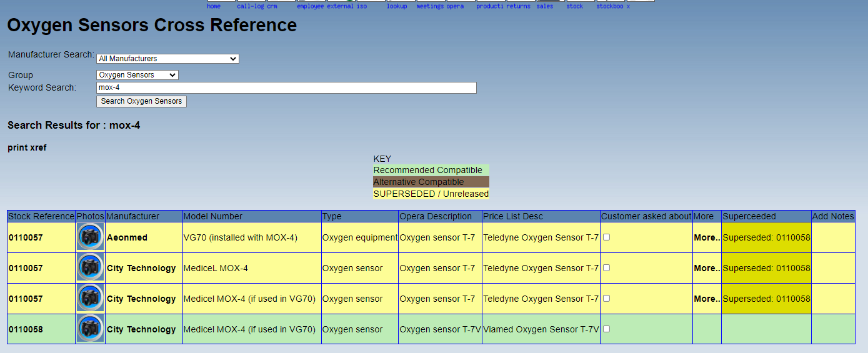Open the Aeonmed manufacturer entry

[127, 237]
